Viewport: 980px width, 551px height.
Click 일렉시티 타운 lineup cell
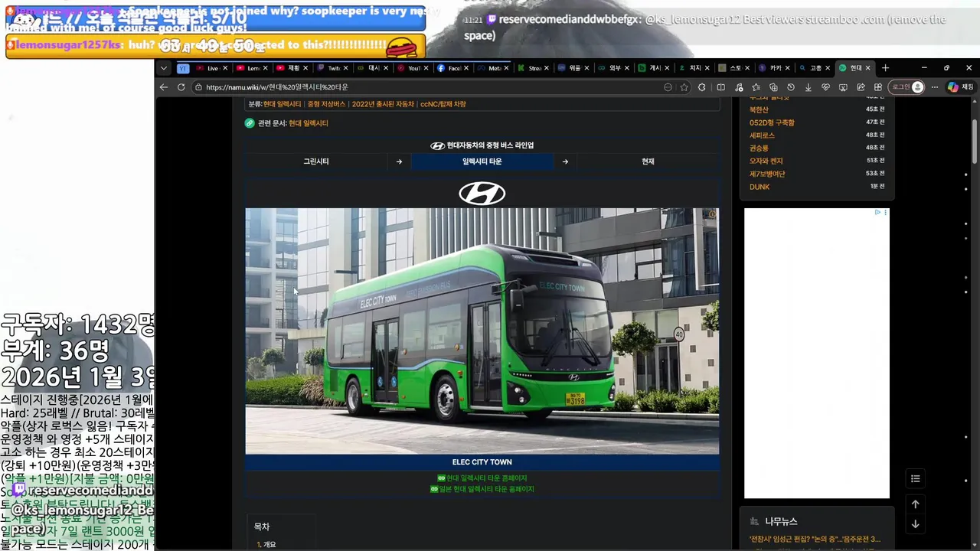(482, 161)
